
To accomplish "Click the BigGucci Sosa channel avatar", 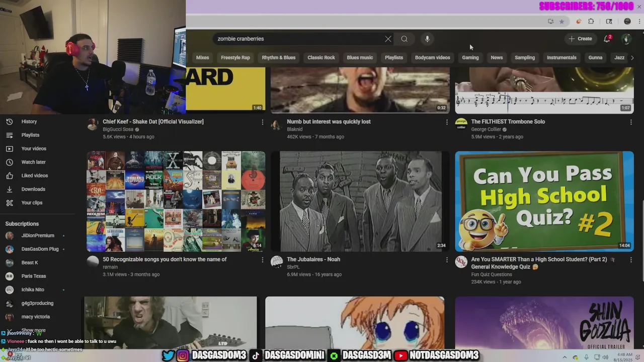I will (93, 125).
